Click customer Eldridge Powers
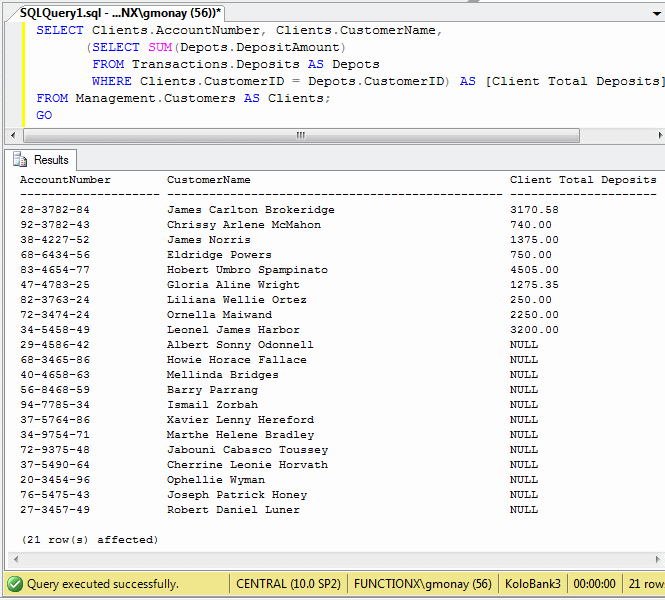665x600 pixels. 219,255
